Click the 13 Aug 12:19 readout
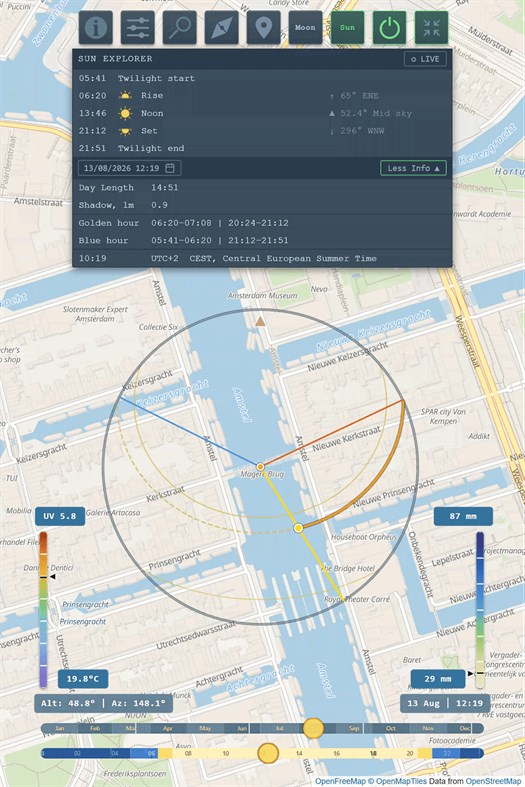Viewport: 525px width, 787px height. pos(445,703)
